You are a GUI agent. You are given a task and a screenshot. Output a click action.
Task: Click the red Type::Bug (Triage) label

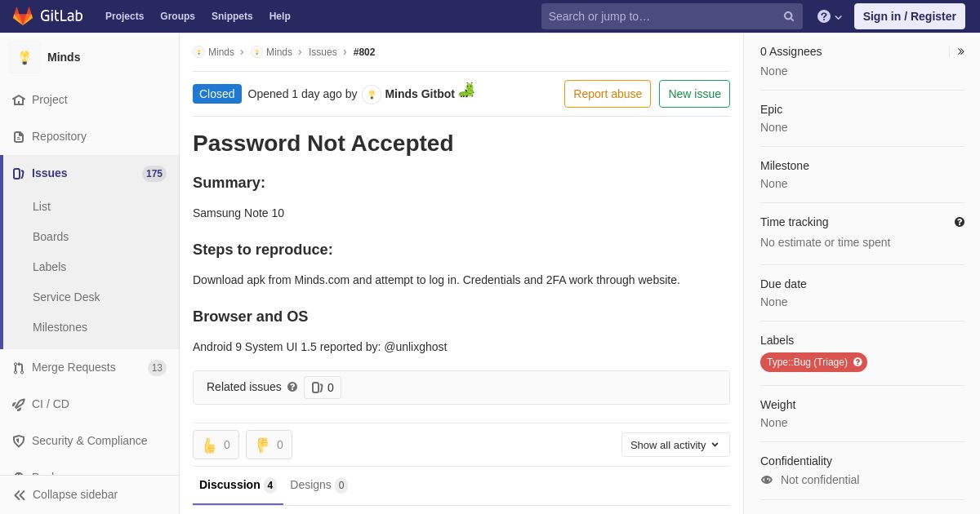[813, 362]
